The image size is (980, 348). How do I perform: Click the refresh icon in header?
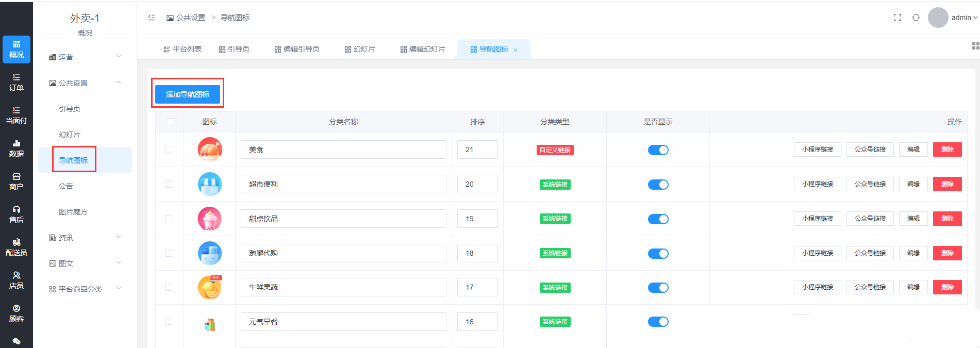[916, 18]
